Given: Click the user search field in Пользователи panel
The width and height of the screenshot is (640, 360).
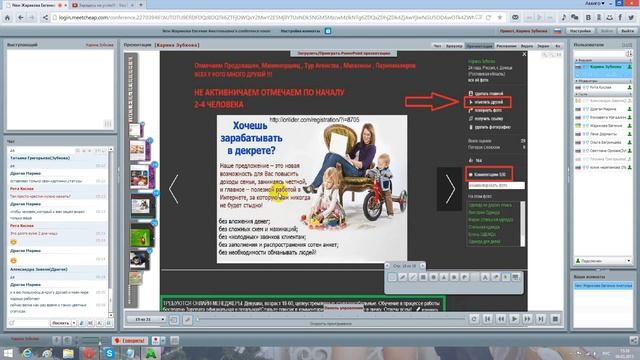Looking at the screenshot, I should coord(600,54).
